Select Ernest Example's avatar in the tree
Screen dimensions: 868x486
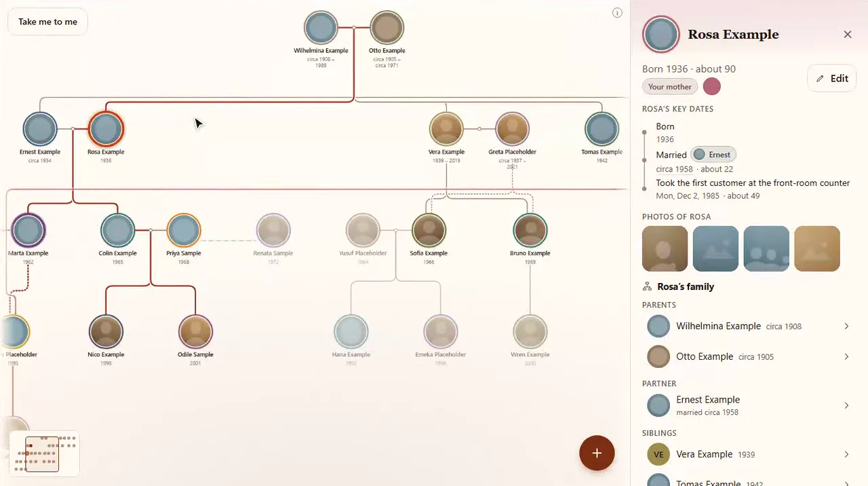click(40, 129)
